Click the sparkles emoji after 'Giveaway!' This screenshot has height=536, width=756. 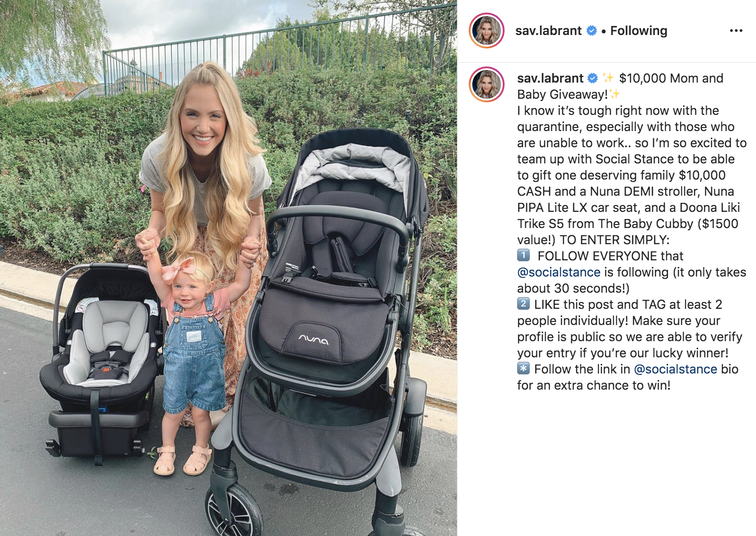click(615, 94)
